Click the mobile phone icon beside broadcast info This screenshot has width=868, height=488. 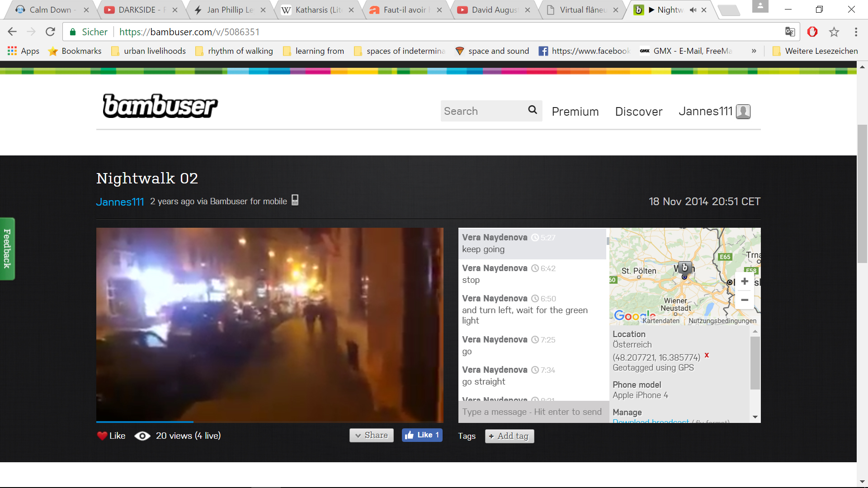point(295,200)
